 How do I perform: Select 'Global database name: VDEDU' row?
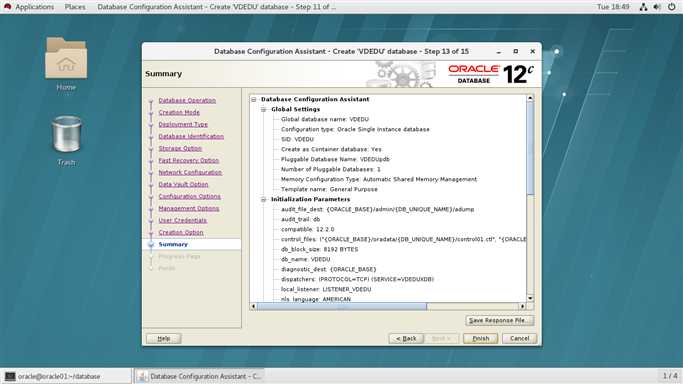(325, 119)
